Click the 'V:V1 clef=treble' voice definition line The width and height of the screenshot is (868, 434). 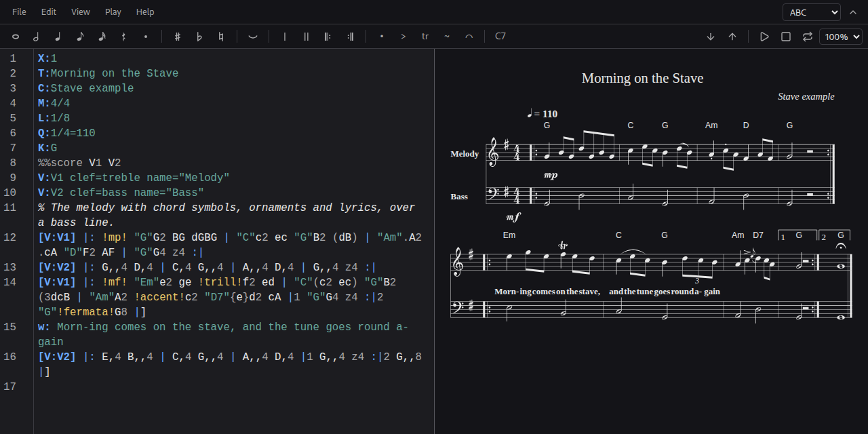[x=134, y=178]
